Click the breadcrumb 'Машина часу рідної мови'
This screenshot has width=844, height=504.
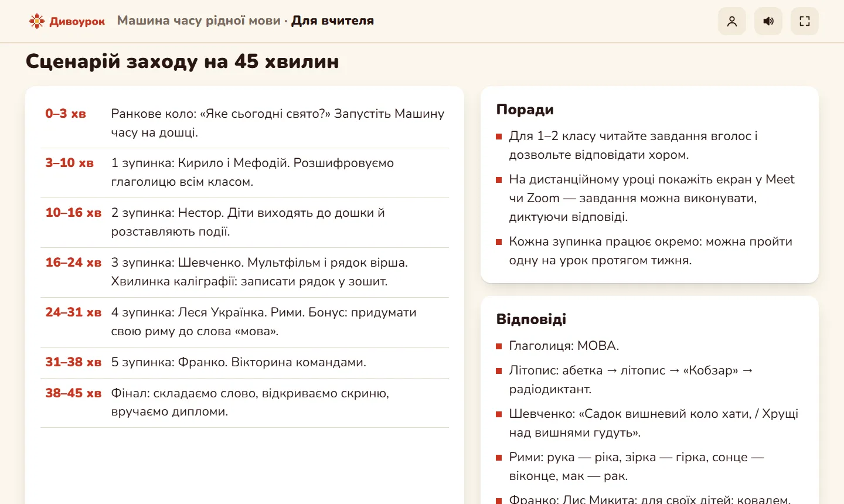click(199, 21)
